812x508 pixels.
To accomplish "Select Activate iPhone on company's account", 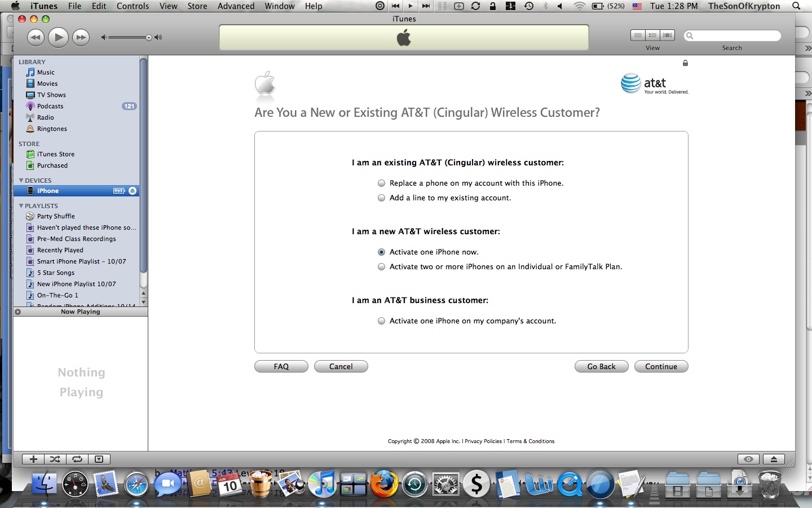I will 382,321.
